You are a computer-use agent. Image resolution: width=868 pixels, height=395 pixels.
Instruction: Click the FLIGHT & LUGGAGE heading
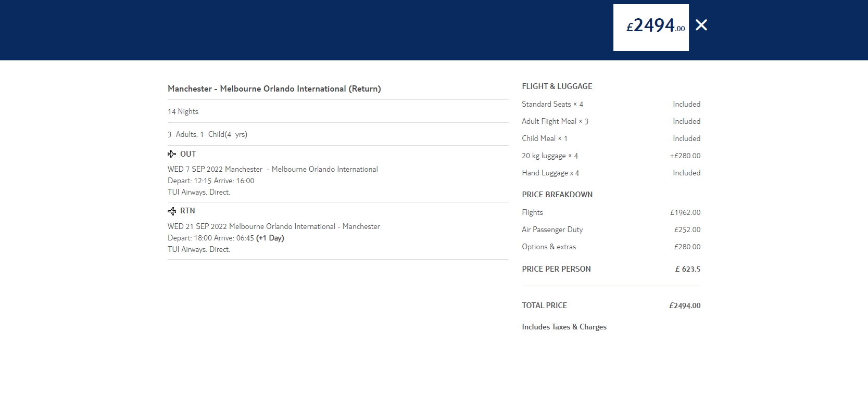[557, 86]
